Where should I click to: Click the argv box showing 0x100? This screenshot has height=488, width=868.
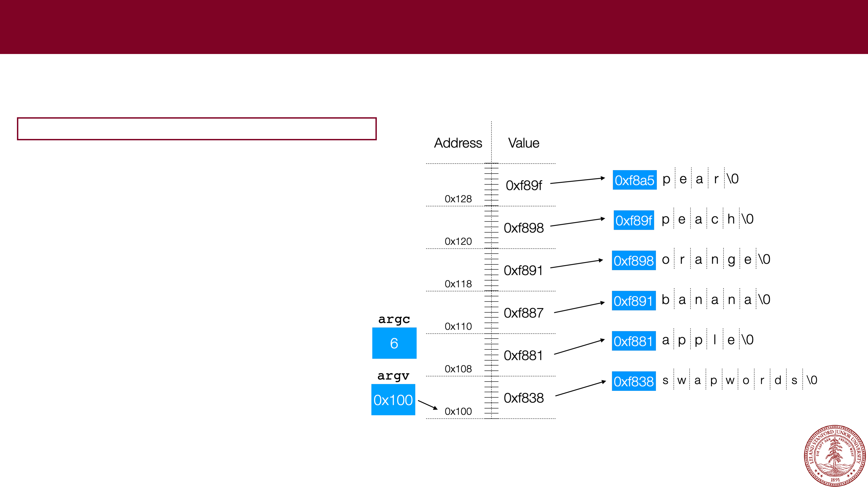tap(393, 400)
